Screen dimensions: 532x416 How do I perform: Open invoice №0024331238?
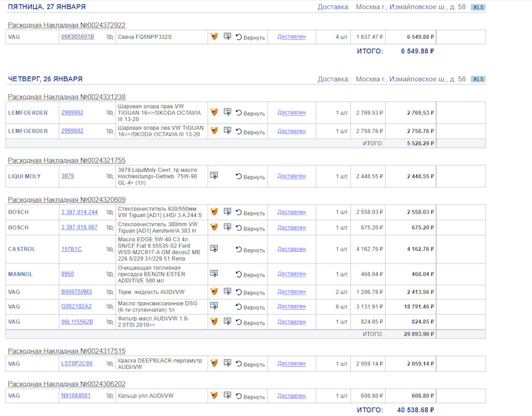tap(66, 97)
